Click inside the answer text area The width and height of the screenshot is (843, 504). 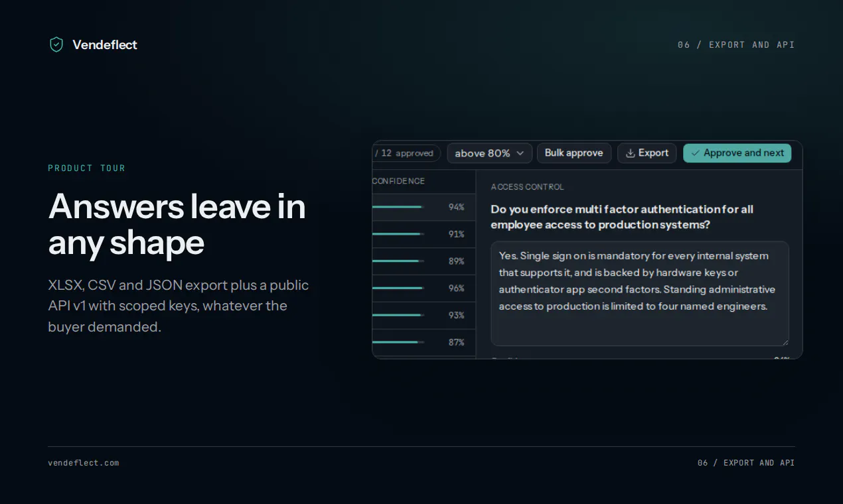(x=640, y=294)
